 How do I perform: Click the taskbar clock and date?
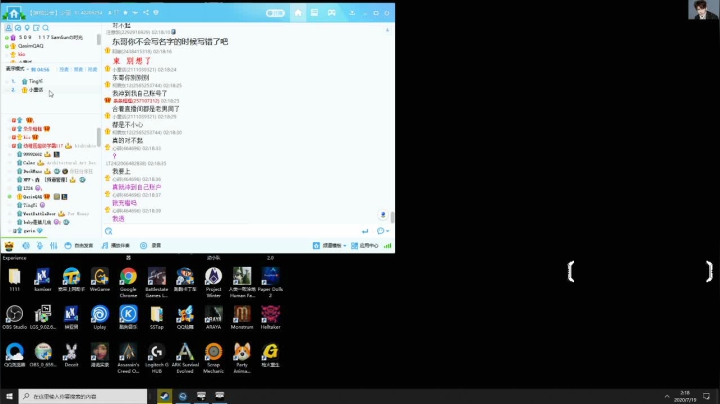[x=685, y=396]
